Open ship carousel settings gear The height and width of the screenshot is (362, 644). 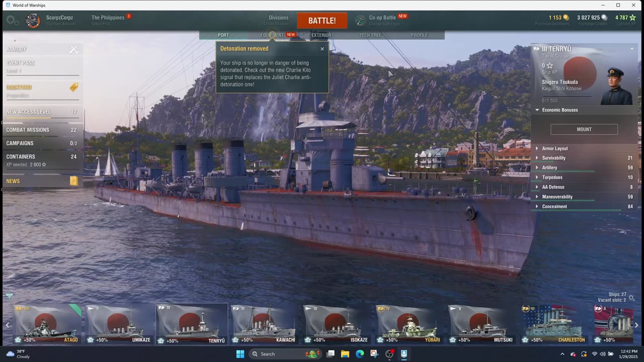click(x=632, y=298)
